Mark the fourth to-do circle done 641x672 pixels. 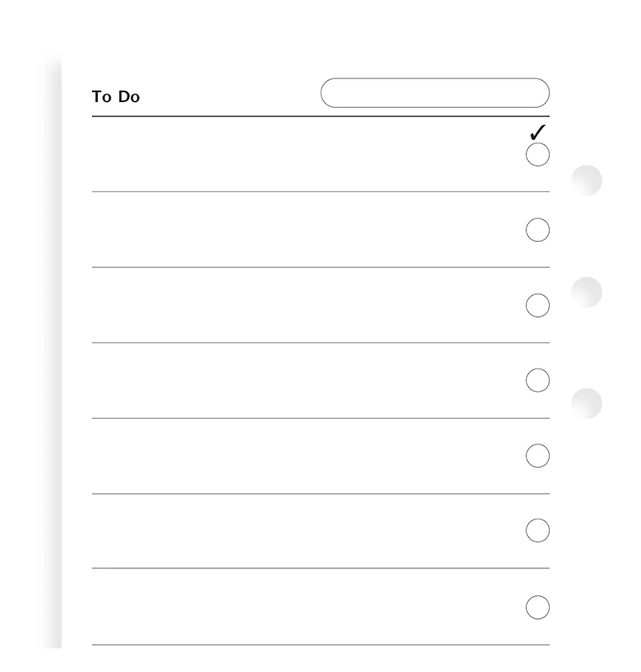537,380
